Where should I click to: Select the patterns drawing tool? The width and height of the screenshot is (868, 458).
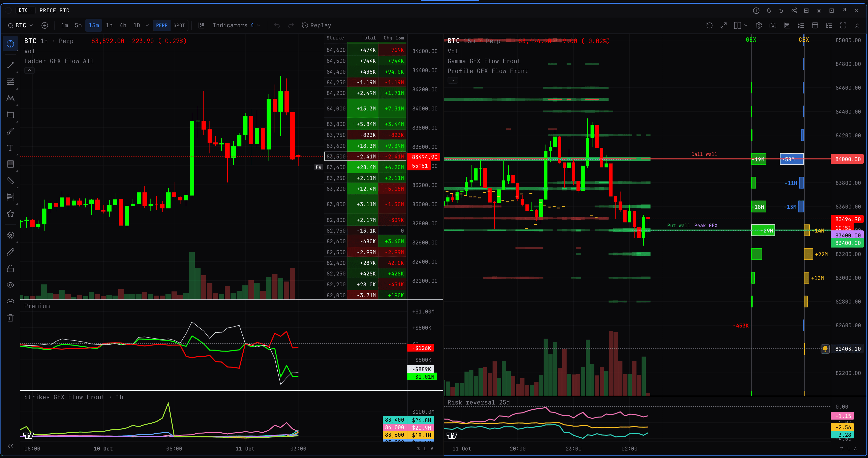click(10, 98)
